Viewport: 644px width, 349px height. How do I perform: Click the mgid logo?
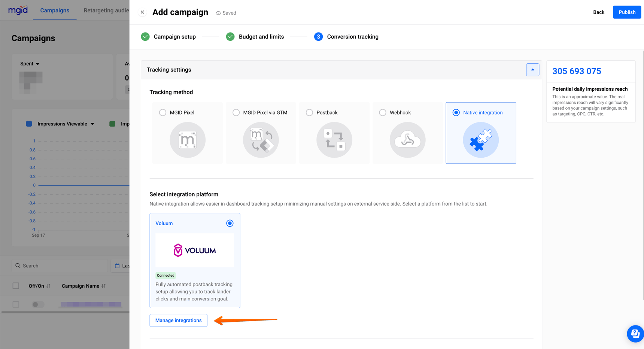(x=18, y=10)
